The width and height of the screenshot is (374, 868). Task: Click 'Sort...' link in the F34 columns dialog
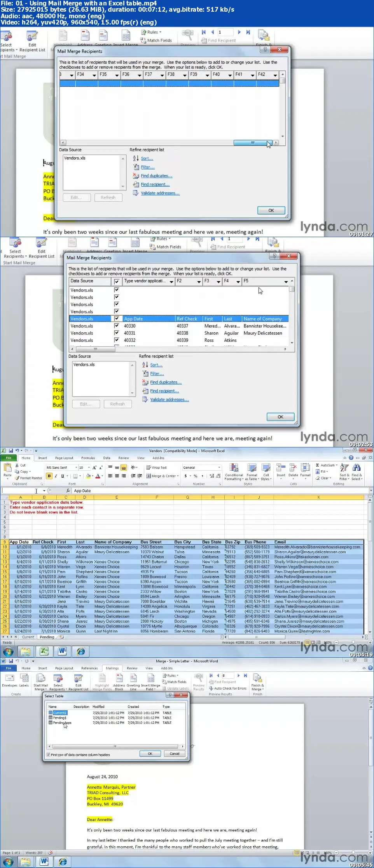[147, 159]
